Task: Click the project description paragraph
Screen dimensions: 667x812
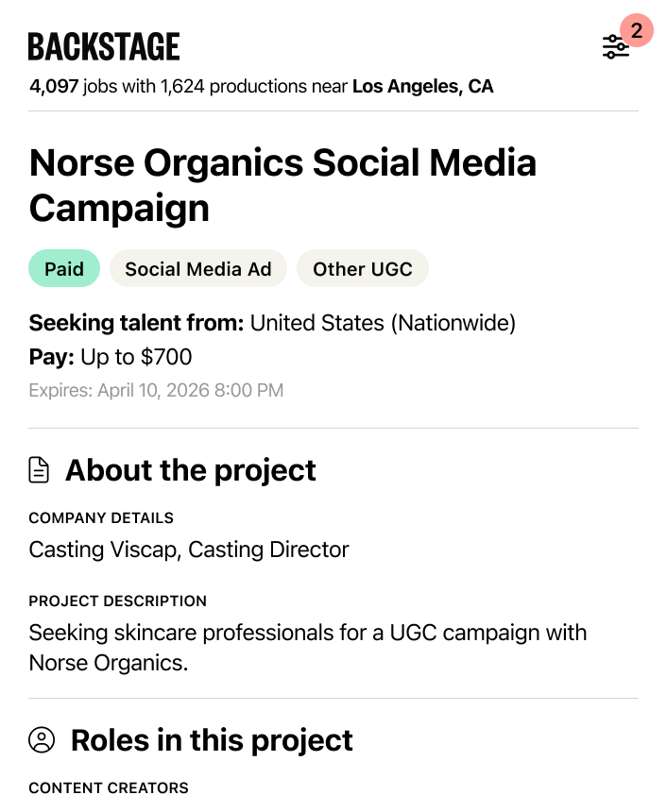Action: 307,647
